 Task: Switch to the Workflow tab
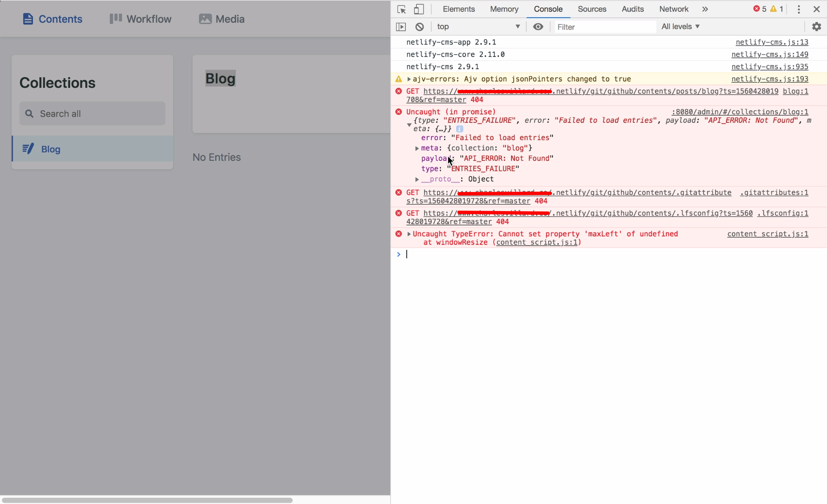point(140,19)
